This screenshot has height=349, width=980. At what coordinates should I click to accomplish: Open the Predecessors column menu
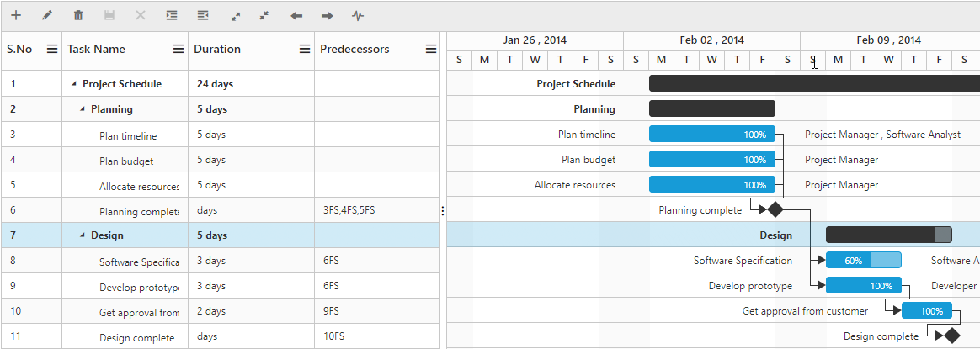(x=431, y=49)
